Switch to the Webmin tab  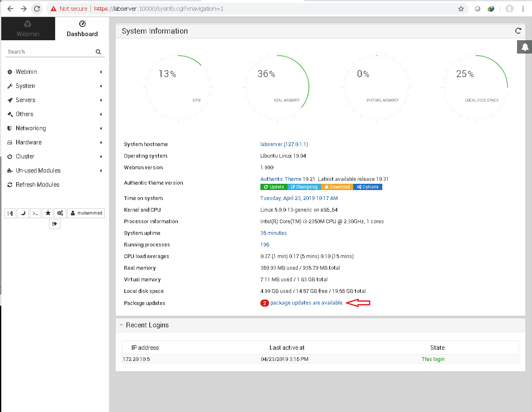click(x=28, y=29)
